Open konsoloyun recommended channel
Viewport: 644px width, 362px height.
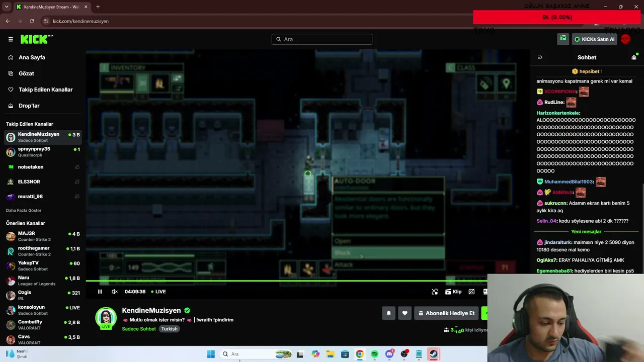click(x=43, y=310)
